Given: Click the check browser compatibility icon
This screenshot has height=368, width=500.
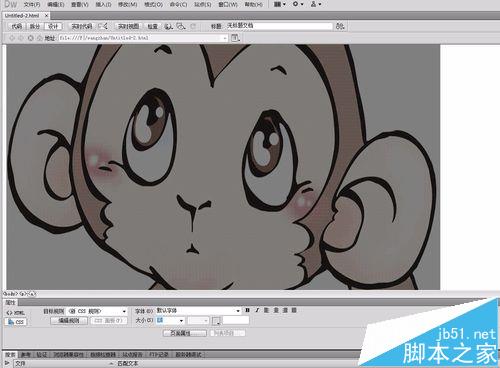Looking at the screenshot, I should pos(104,26).
